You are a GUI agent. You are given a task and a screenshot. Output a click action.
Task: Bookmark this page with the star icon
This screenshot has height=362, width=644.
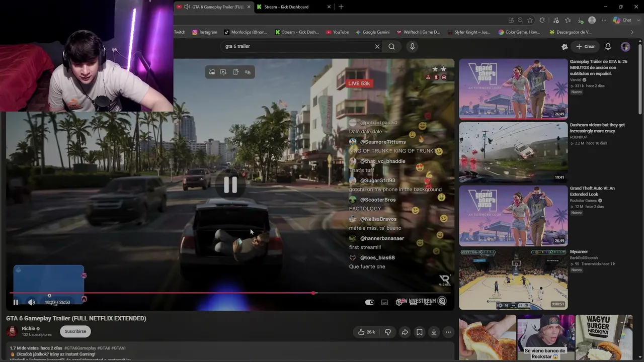530,20
